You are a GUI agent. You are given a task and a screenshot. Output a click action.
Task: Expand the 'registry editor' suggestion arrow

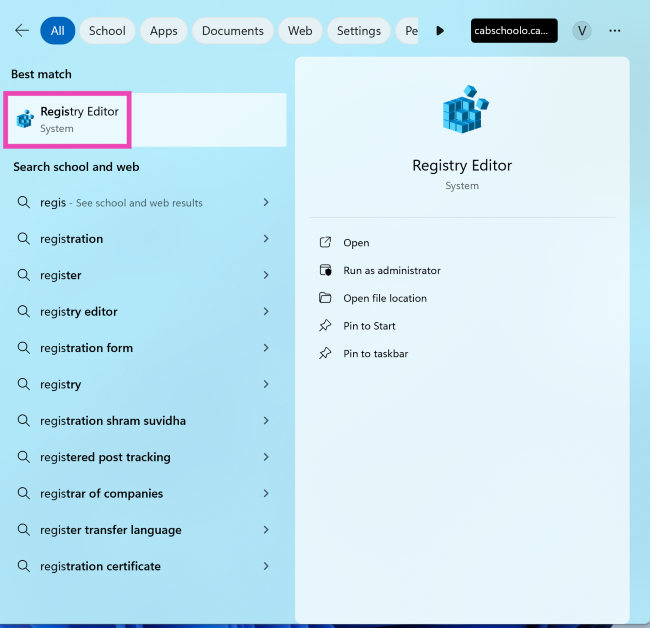266,312
